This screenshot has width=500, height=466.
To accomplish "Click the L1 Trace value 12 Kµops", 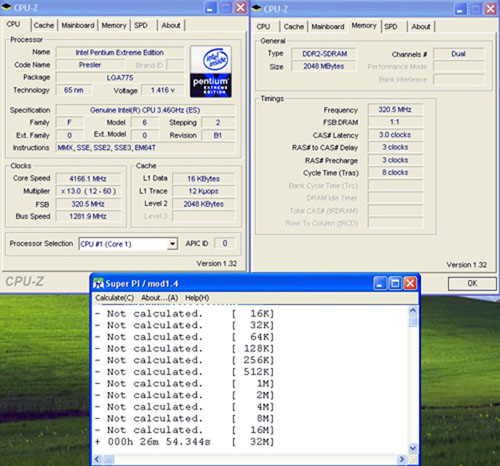I will tap(203, 191).
